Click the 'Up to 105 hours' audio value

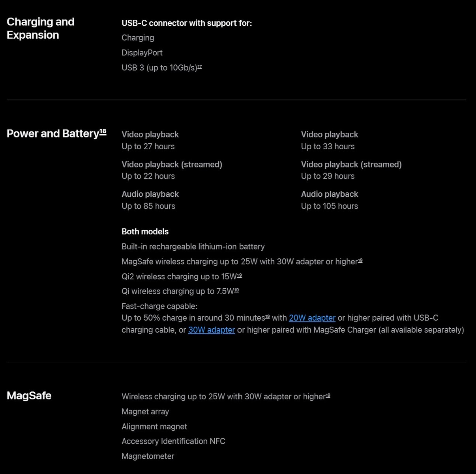329,206
